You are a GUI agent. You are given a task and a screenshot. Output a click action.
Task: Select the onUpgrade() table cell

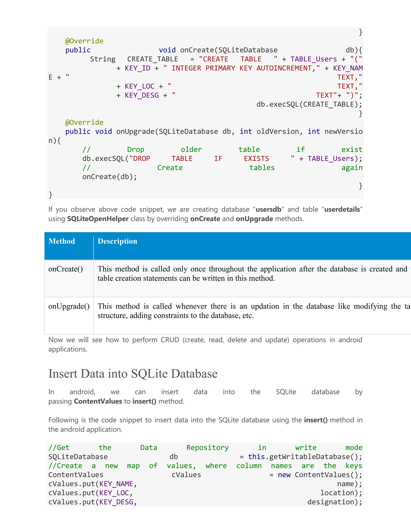click(x=69, y=306)
